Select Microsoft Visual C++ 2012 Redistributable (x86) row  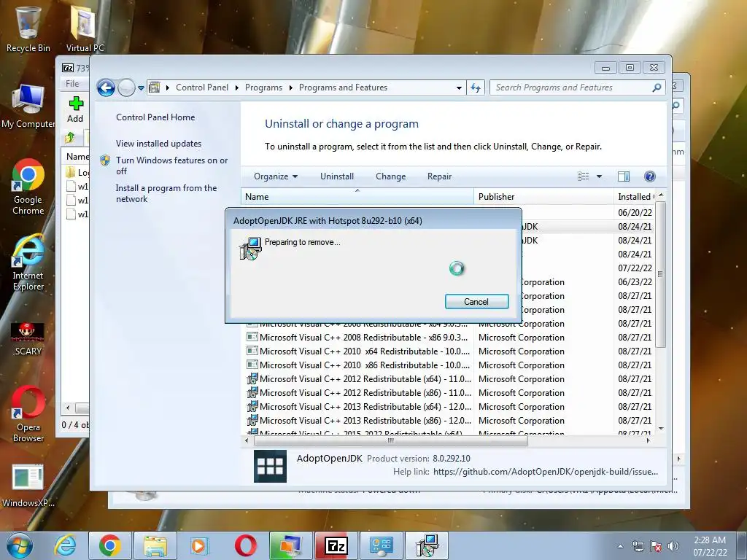[449, 392]
